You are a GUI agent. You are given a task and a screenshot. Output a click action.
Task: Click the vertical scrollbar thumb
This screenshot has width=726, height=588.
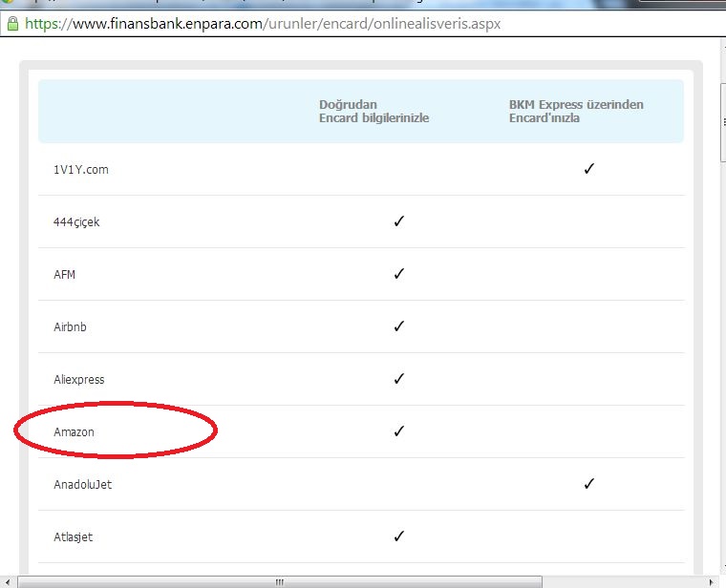[723, 122]
